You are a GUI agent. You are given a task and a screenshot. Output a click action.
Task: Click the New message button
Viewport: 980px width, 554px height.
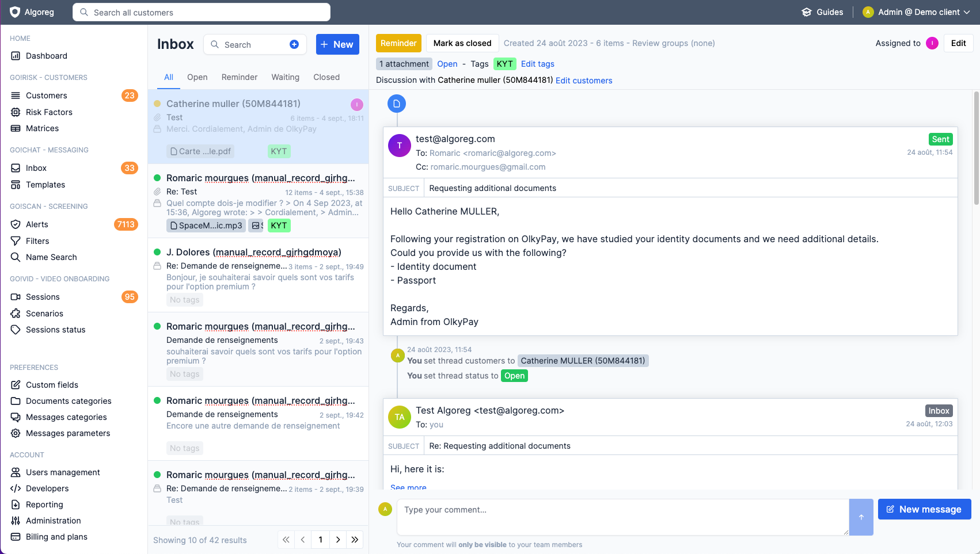(924, 509)
